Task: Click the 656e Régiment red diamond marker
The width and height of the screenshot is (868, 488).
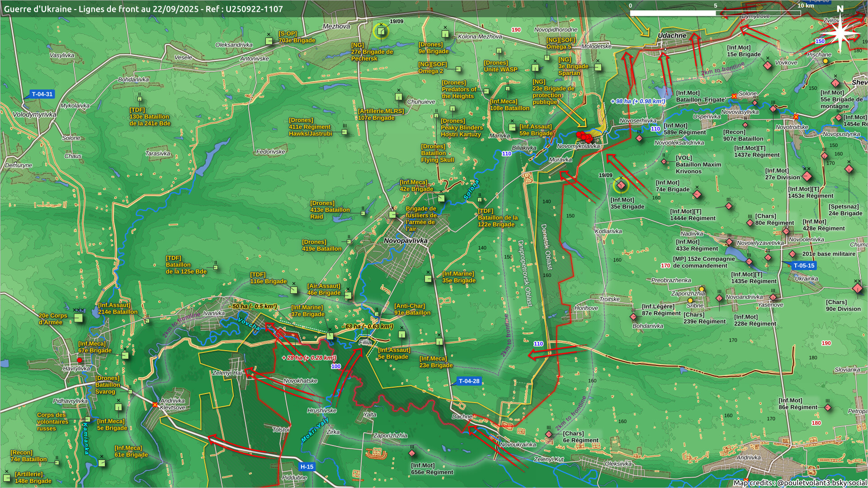Action: pyautogui.click(x=412, y=453)
